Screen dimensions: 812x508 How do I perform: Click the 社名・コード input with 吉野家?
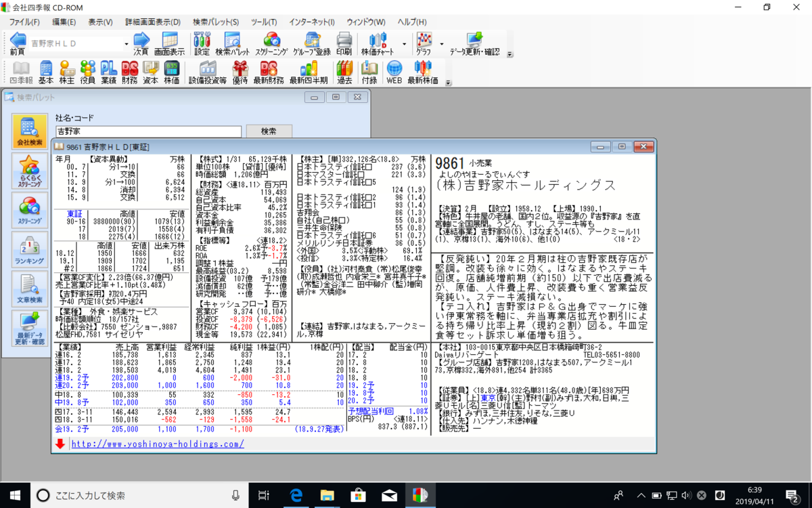click(x=148, y=131)
